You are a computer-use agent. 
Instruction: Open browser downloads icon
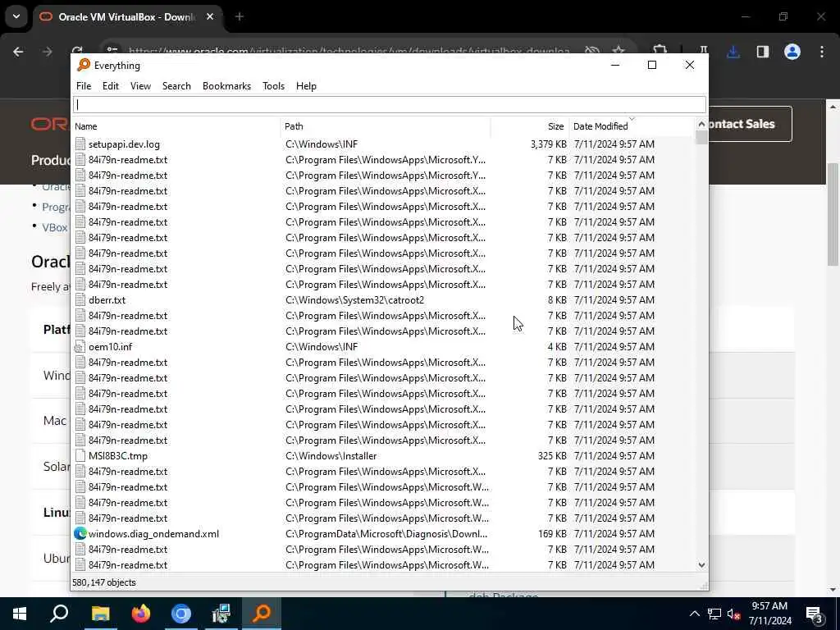[x=733, y=52]
